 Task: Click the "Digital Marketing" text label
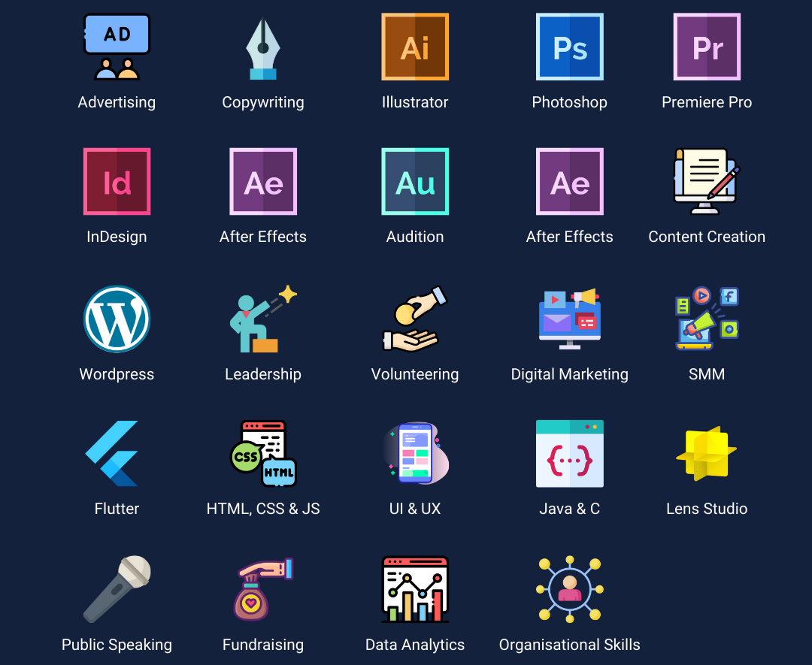(x=569, y=374)
